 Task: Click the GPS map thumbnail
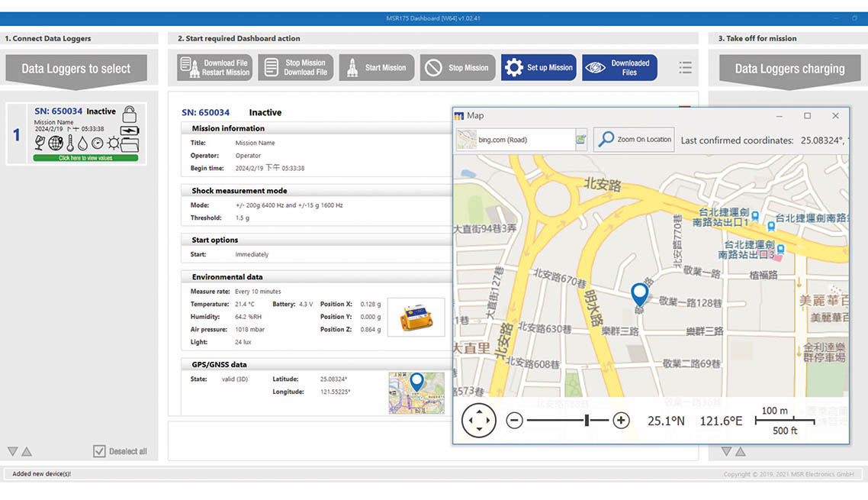pyautogui.click(x=416, y=392)
